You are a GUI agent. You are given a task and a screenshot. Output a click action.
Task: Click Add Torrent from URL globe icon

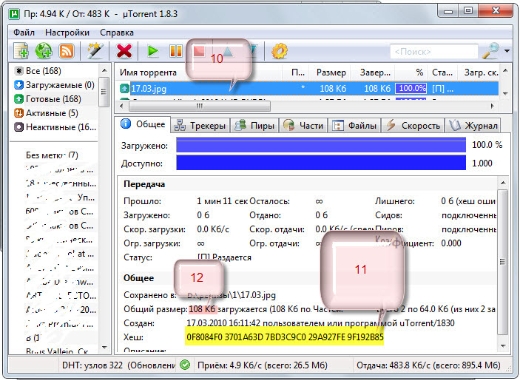44,52
